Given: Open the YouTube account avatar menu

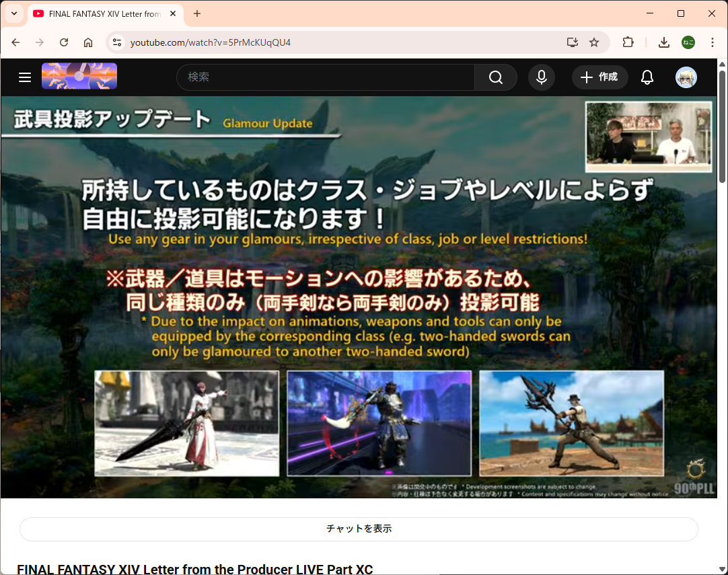Looking at the screenshot, I should 686,77.
